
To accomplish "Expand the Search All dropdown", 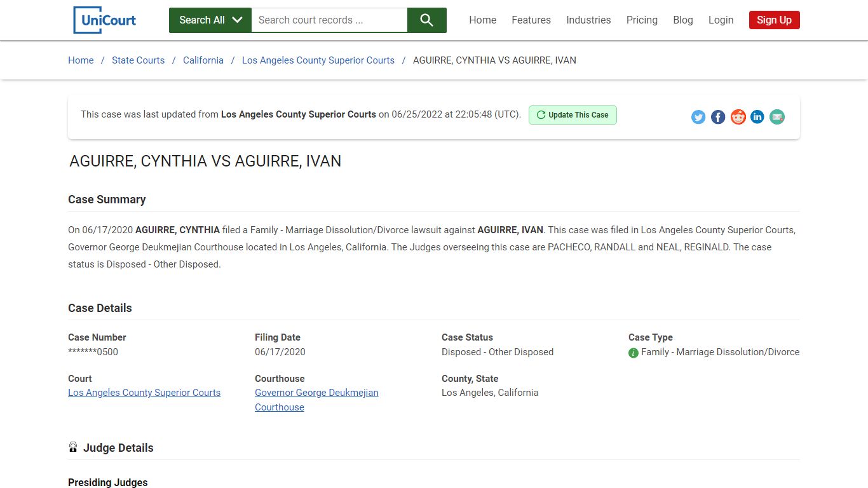I will coord(210,20).
